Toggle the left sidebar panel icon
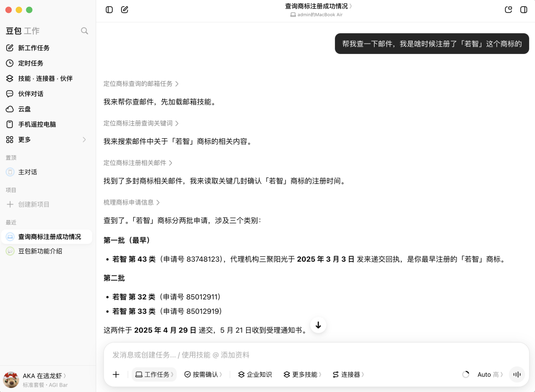 109,9
